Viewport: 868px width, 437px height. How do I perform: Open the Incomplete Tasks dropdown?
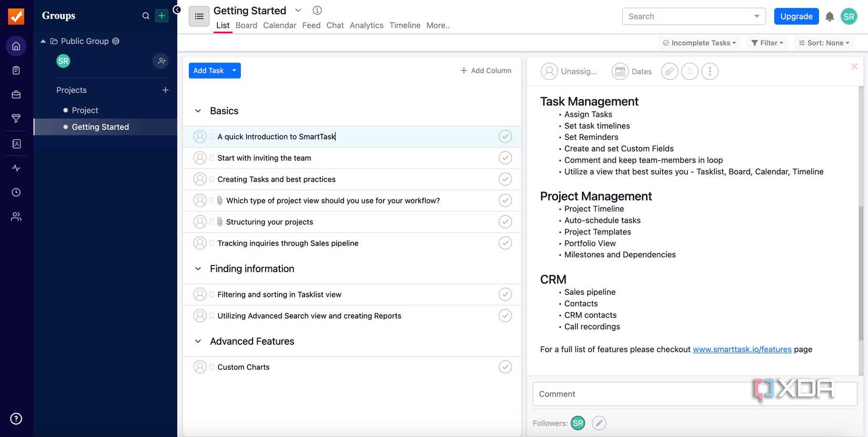pos(699,43)
